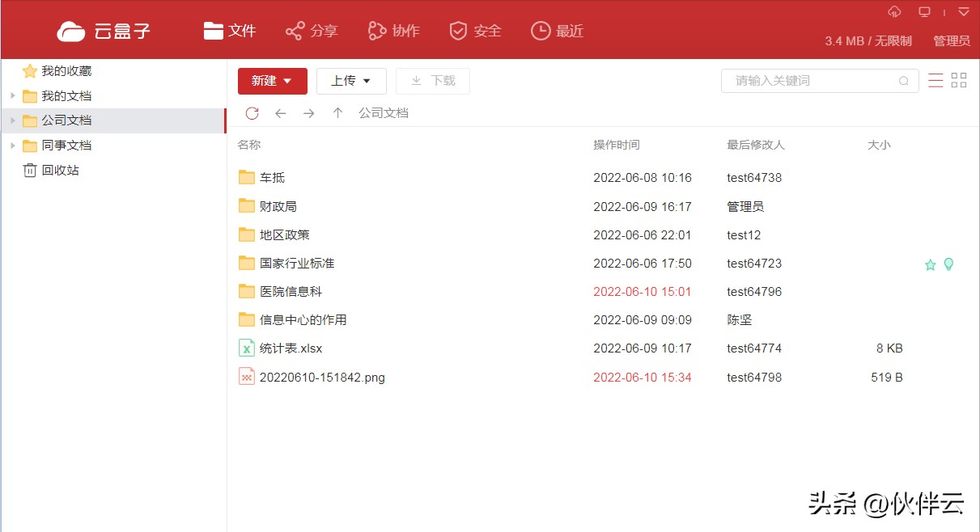
Task: Open the cloud sync transfer icon
Action: coord(895,12)
